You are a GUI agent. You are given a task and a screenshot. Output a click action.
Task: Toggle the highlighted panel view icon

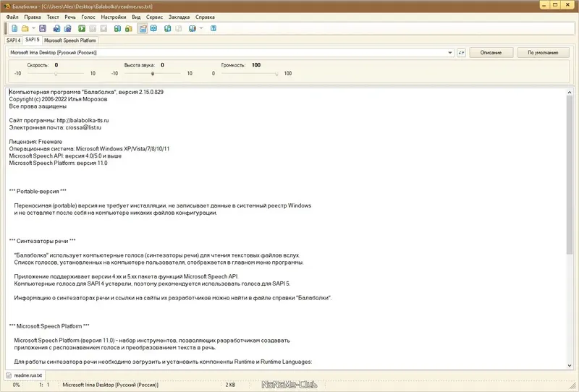coord(143,28)
